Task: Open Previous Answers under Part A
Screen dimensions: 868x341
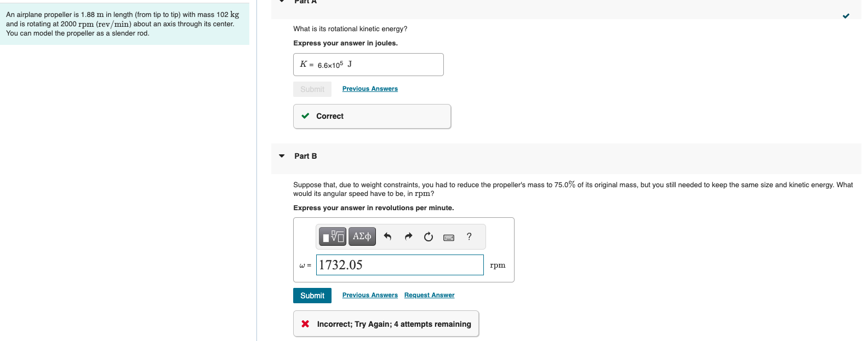Action: [369, 88]
